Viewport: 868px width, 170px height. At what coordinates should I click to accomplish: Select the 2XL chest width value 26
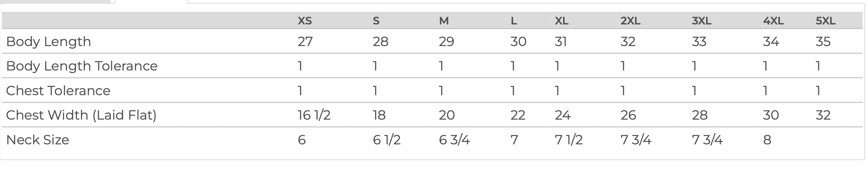coord(628,115)
